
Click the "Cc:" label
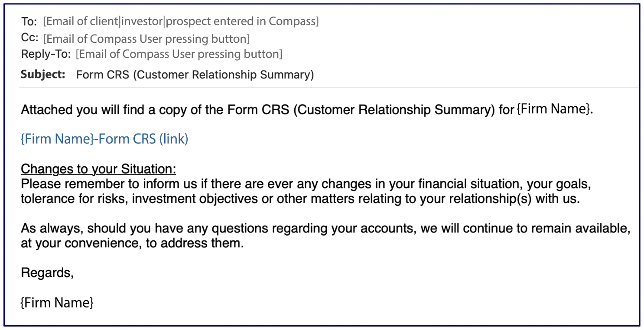(x=29, y=38)
